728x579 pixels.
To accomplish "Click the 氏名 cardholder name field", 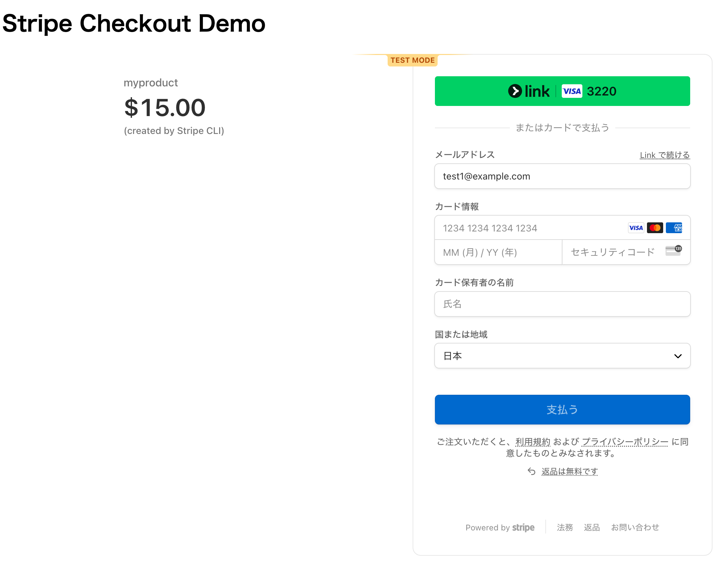I will pyautogui.click(x=562, y=304).
